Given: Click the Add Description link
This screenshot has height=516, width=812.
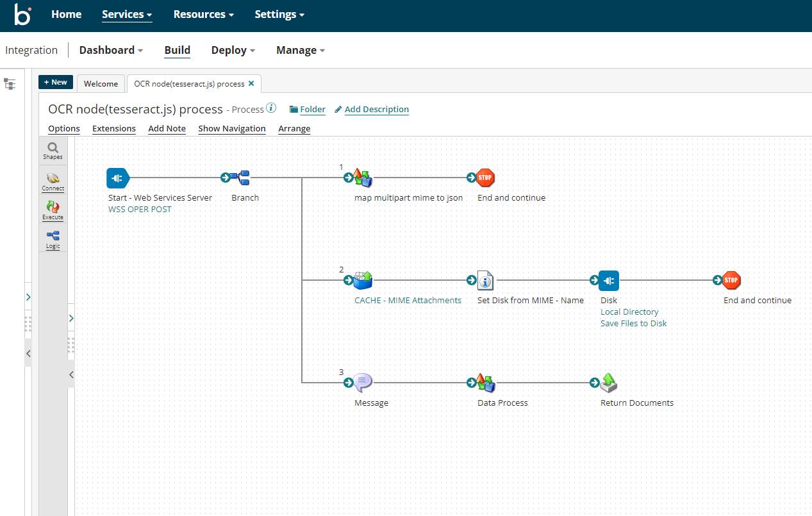Looking at the screenshot, I should click(x=376, y=109).
